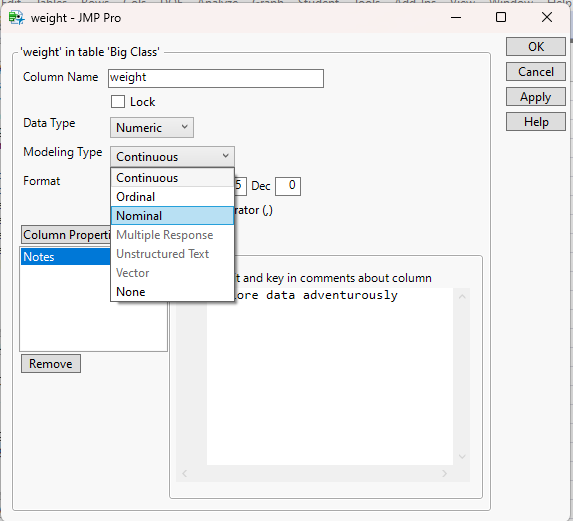The width and height of the screenshot is (573, 521).
Task: Click the notes scrollbar up arrow
Action: [x=462, y=297]
